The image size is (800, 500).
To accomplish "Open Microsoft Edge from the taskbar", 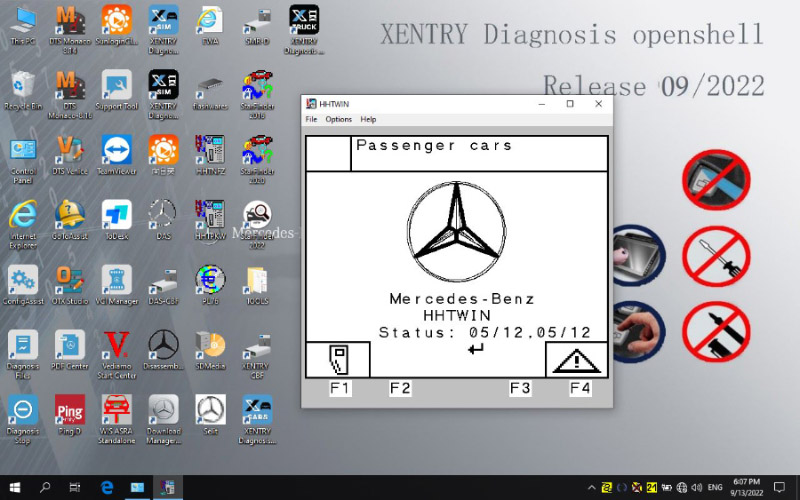I will pyautogui.click(x=106, y=487).
